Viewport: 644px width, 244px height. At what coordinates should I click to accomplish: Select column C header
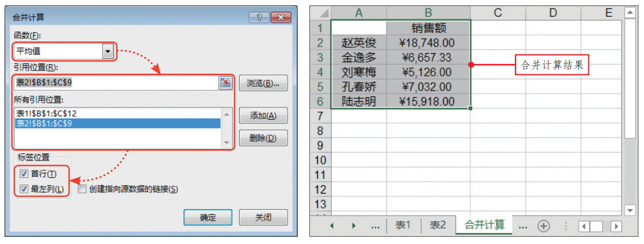pos(498,13)
